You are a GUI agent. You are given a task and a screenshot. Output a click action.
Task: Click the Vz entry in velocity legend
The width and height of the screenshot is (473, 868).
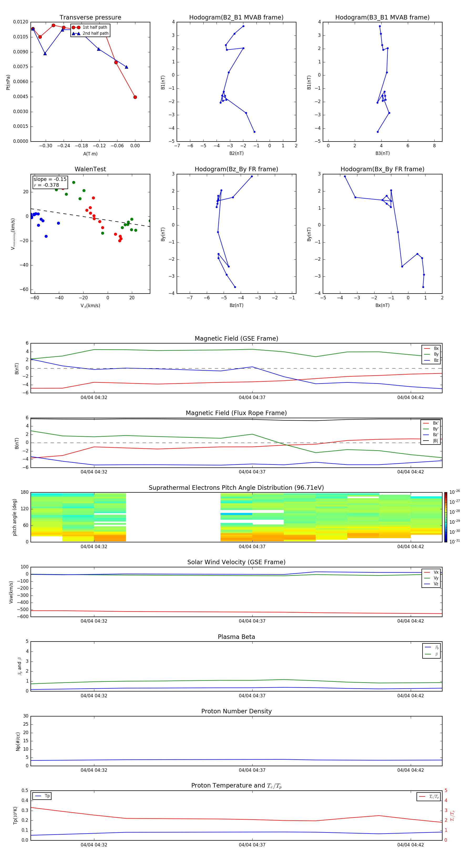[x=431, y=584]
